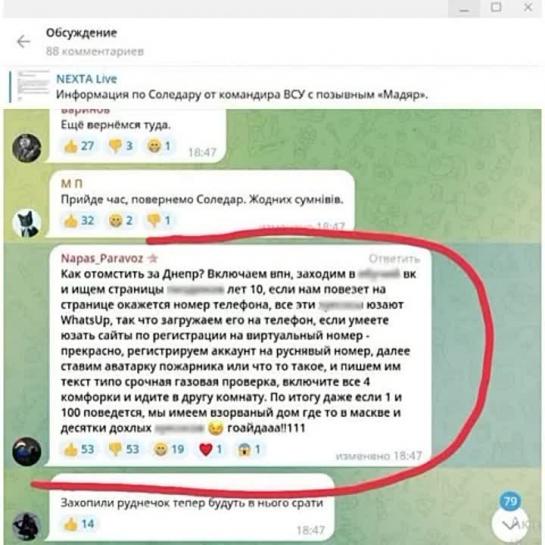
Task: Toggle thumbs-up reaction with 32 on М П message
Action: point(79,220)
